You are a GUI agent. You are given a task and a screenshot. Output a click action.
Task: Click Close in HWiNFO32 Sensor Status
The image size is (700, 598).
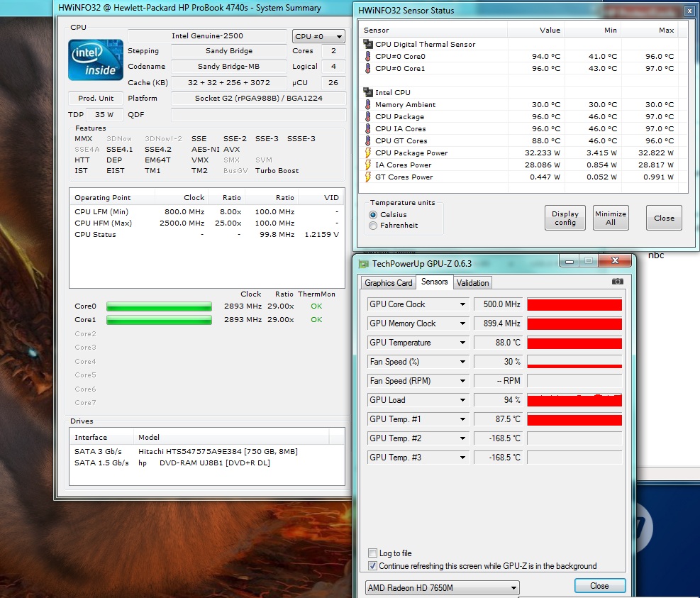coord(664,218)
